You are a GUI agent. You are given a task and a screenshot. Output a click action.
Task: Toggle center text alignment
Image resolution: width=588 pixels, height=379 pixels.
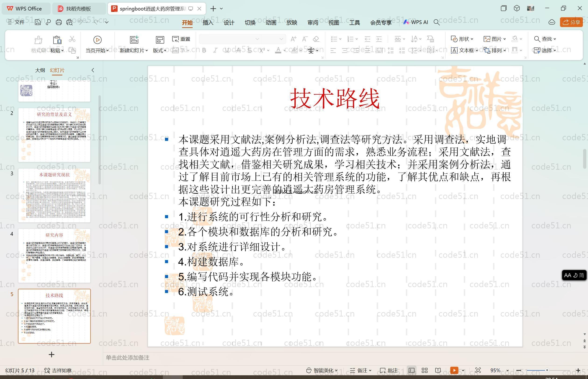[345, 51]
